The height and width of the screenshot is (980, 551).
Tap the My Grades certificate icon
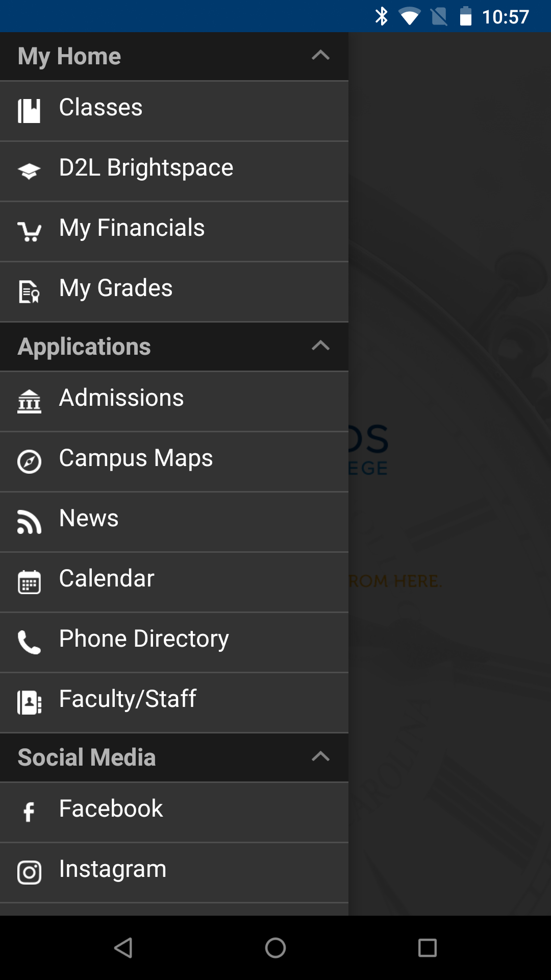click(x=29, y=291)
